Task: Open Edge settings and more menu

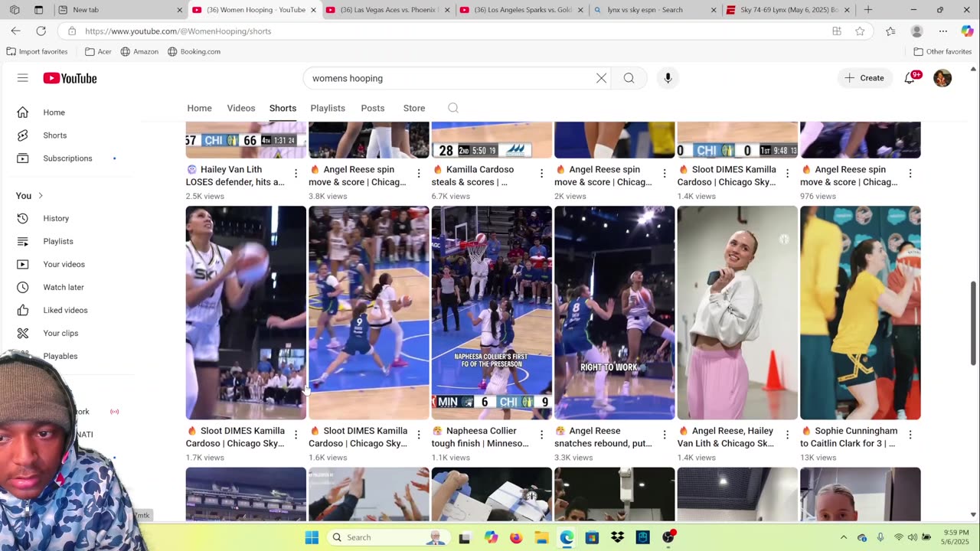Action: coord(943,31)
